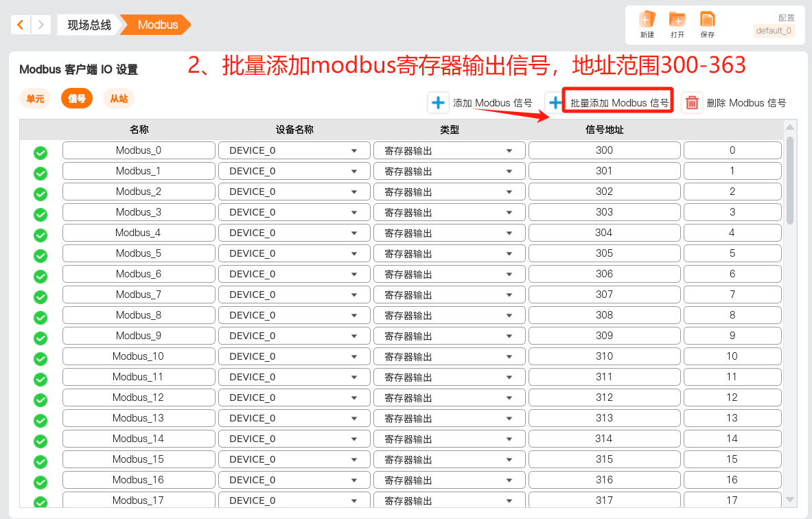This screenshot has width=812, height=519.
Task: Click green check icon of Modbus_14 row
Action: coord(40,441)
